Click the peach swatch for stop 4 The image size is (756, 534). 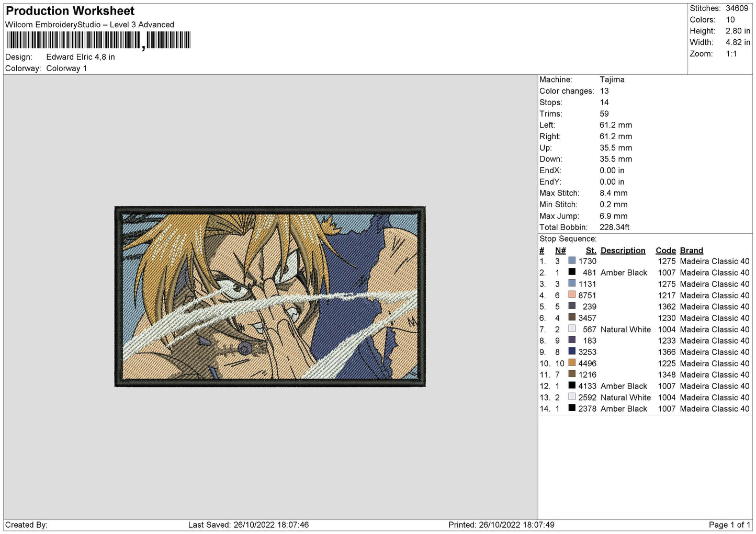(x=572, y=294)
